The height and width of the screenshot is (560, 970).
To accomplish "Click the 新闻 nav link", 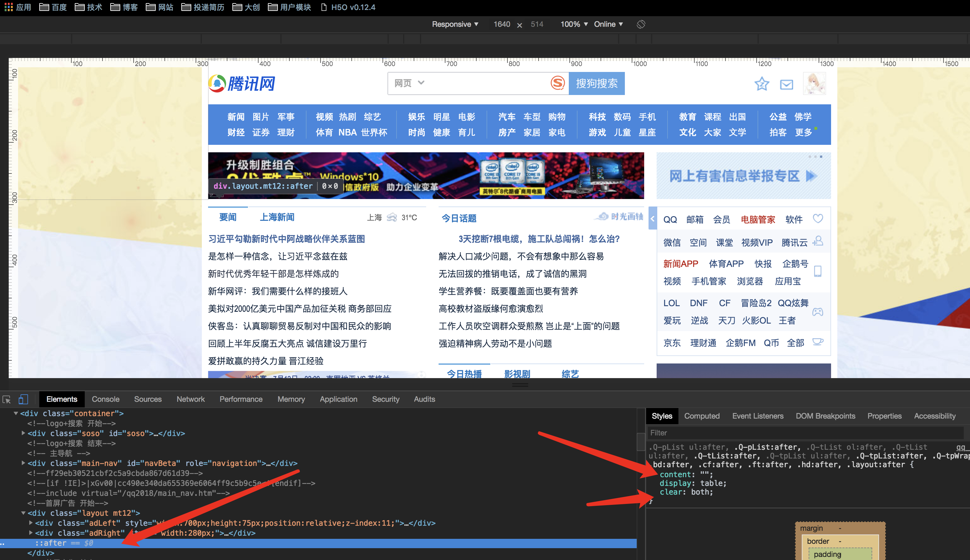I will tap(236, 116).
